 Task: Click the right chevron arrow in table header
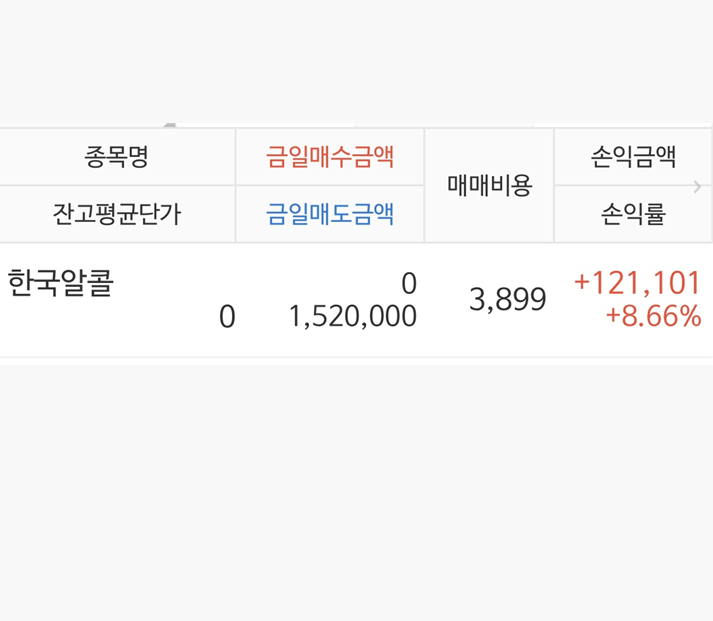click(x=697, y=186)
